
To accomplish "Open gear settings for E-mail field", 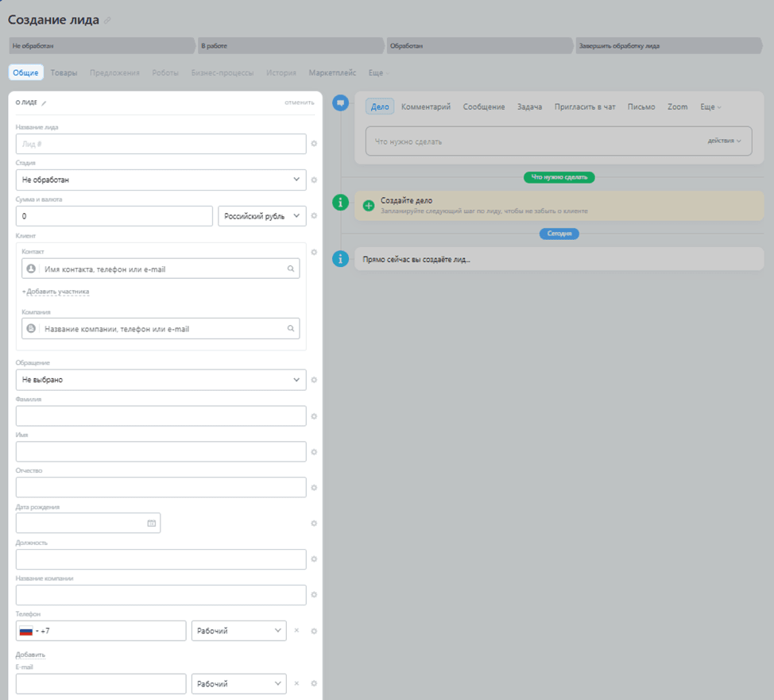I will click(314, 683).
